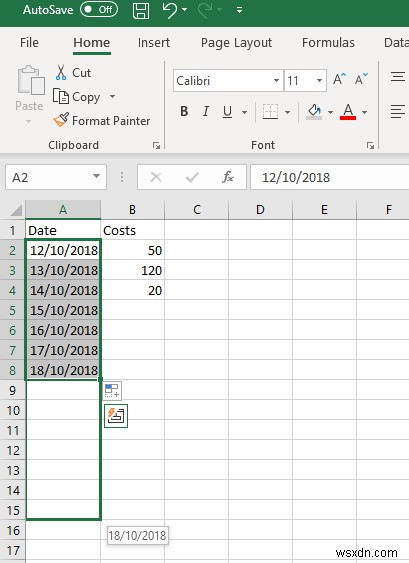409x563 pixels.
Task: Click the Align Left icon
Action: tap(398, 111)
